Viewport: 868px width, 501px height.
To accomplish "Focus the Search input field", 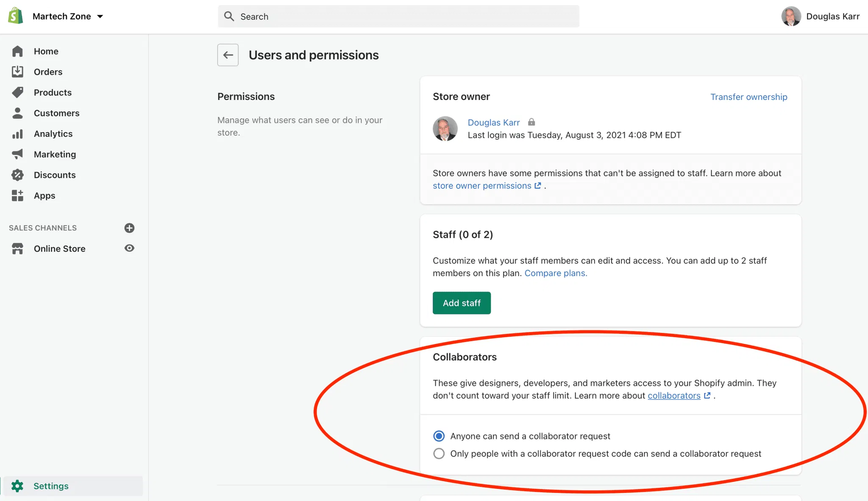I will coord(398,17).
